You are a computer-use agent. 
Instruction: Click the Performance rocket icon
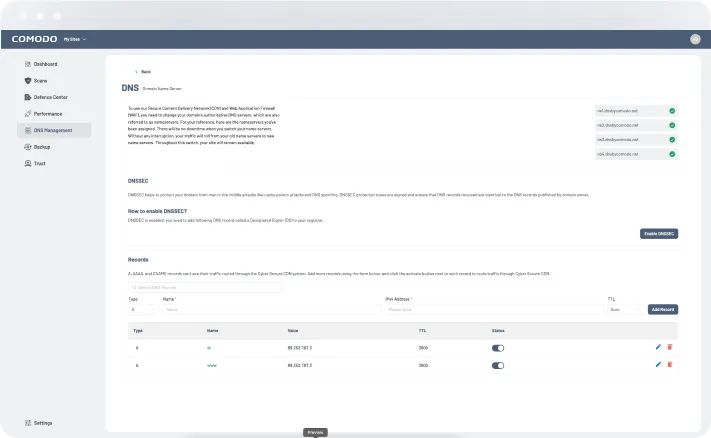tap(27, 114)
